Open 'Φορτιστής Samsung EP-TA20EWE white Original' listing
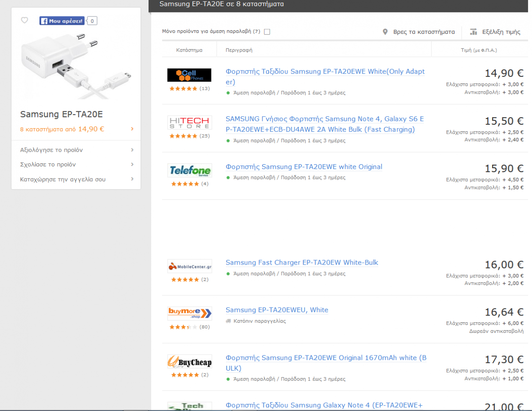 point(304,167)
